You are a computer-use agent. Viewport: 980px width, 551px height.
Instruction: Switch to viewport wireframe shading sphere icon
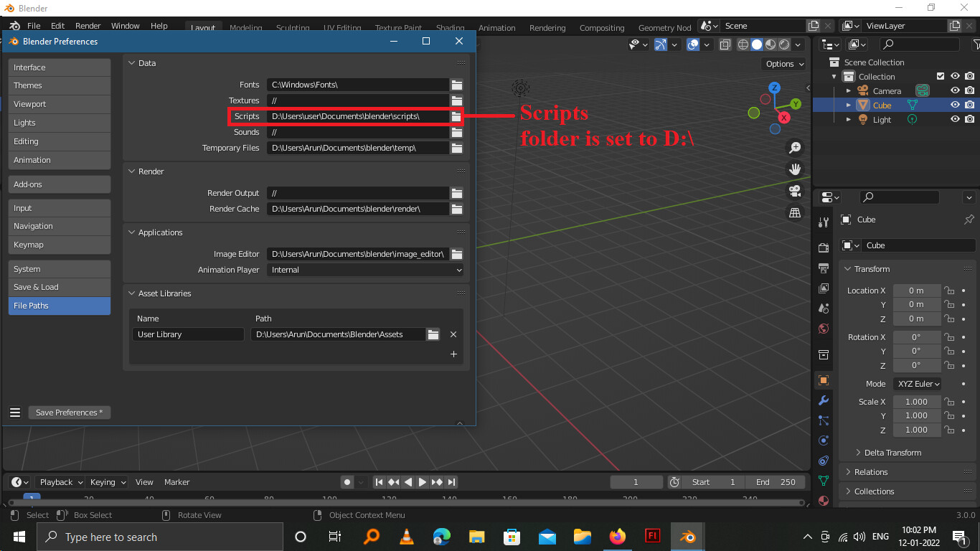[x=743, y=44]
